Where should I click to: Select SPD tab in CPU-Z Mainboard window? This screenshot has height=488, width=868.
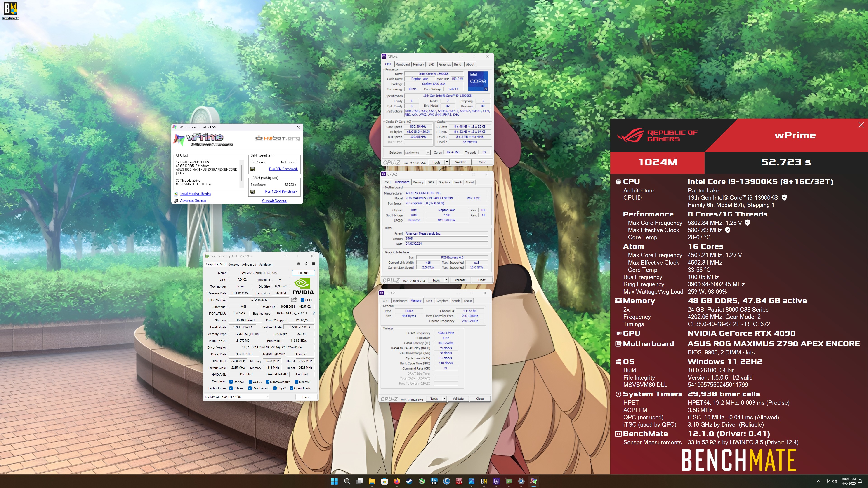(x=431, y=182)
